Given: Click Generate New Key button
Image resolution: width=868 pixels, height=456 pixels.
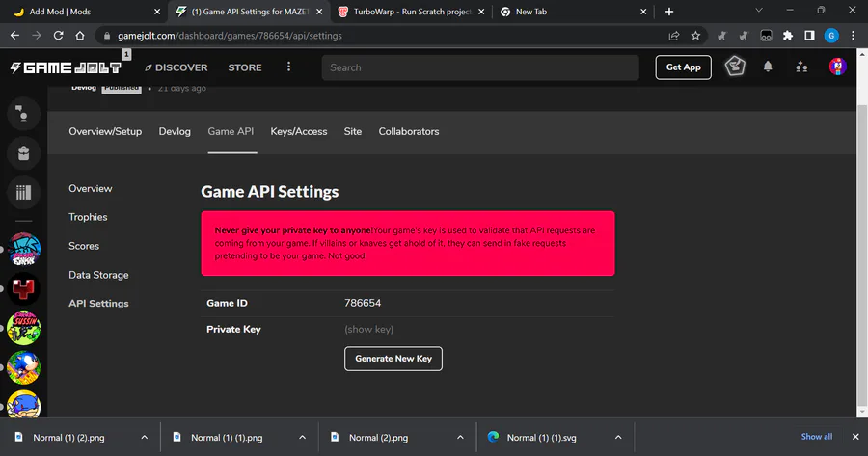Looking at the screenshot, I should point(393,359).
